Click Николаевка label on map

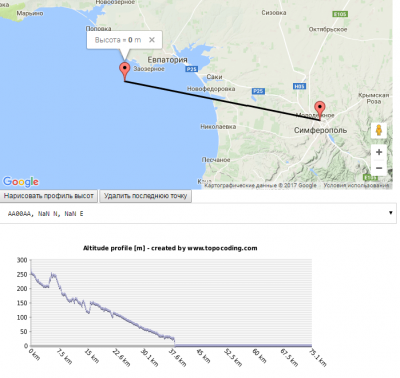(218, 127)
